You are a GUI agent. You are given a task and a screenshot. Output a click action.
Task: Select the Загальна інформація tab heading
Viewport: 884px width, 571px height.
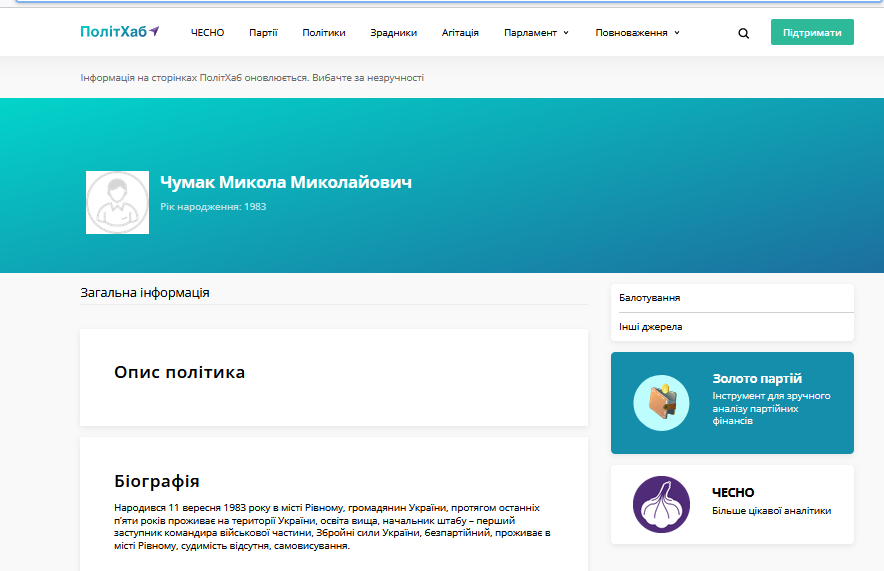[145, 293]
